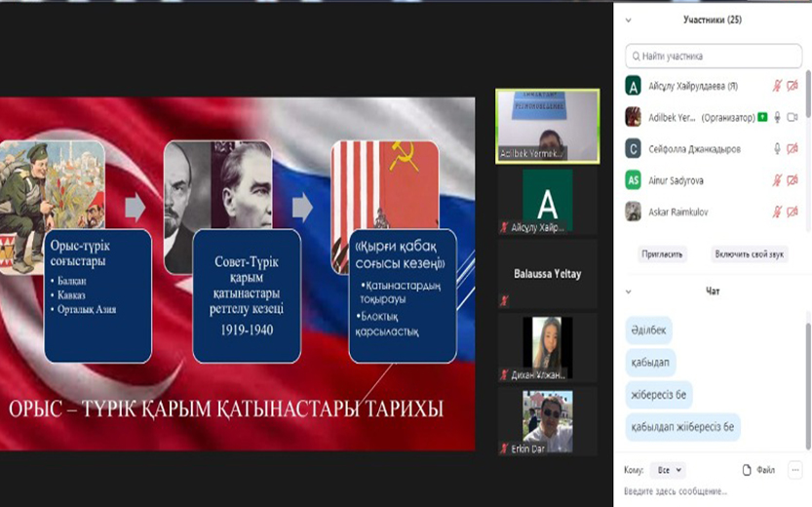The image size is (812, 507).
Task: Click Ainur Sadyrova's camera off icon
Action: (793, 180)
